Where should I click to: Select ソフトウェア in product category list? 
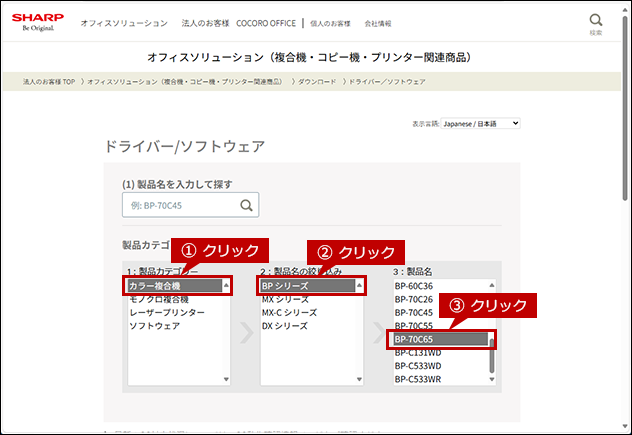[x=175, y=326]
